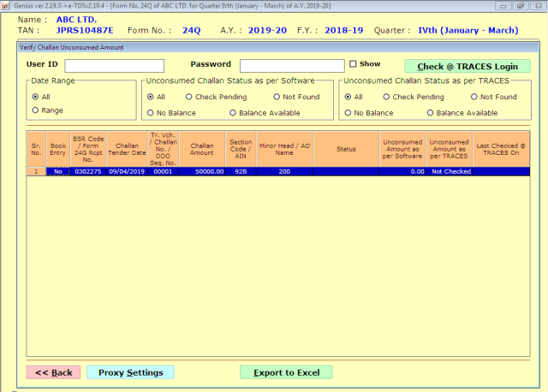
Task: Select the All radio in Date Range
Action: [x=35, y=98]
